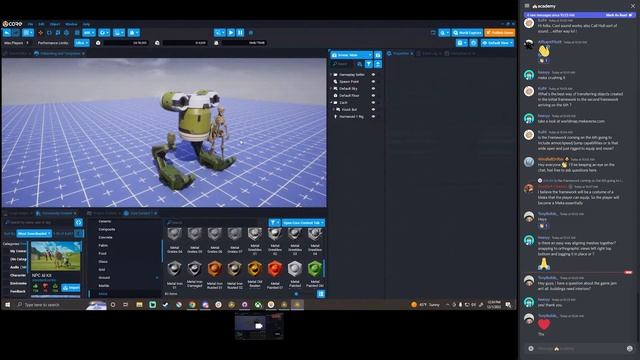Switch to the Event Log tab
The height and width of the screenshot is (360, 640).
(429, 53)
